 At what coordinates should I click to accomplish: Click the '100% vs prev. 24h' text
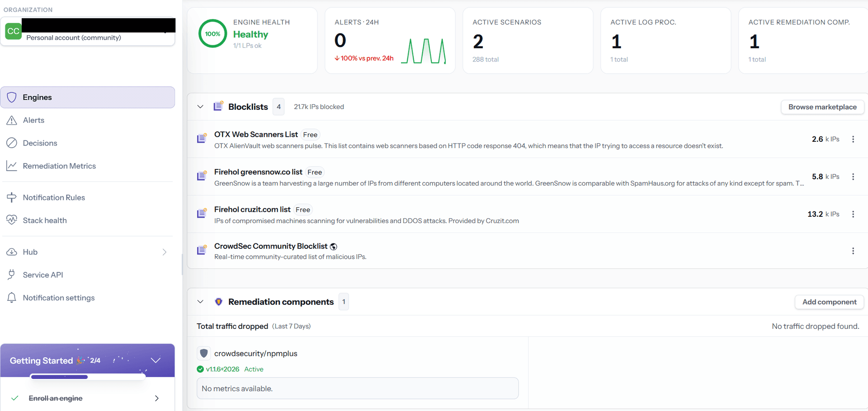coord(364,58)
